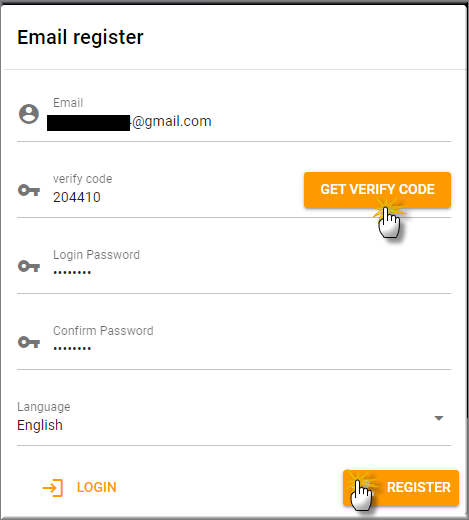469x520 pixels.
Task: Click the orange REGISTER button
Action: click(x=401, y=488)
